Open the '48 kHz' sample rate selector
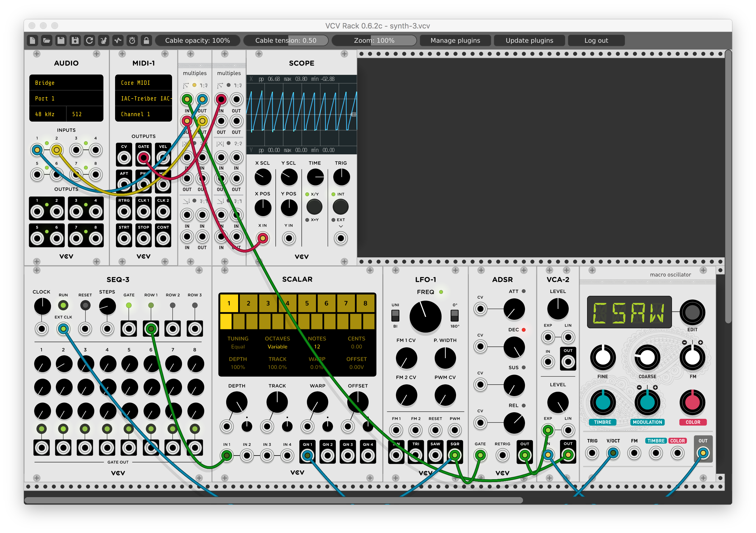The image size is (756, 533). [48, 114]
